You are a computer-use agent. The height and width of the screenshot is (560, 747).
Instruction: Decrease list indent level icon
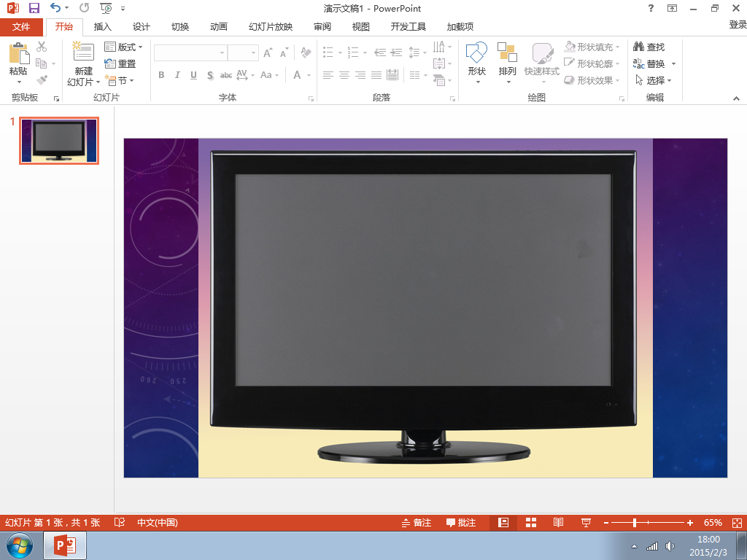pos(379,52)
